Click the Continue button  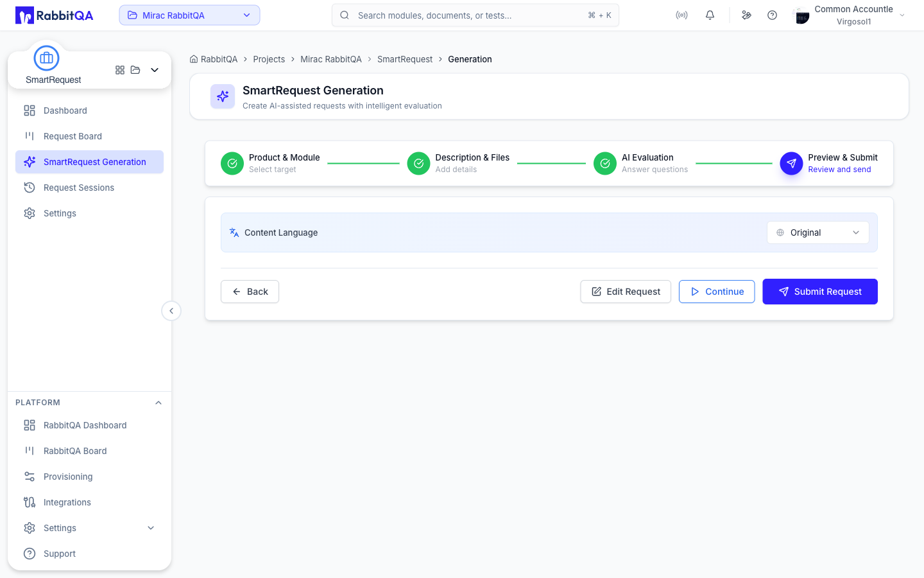717,292
